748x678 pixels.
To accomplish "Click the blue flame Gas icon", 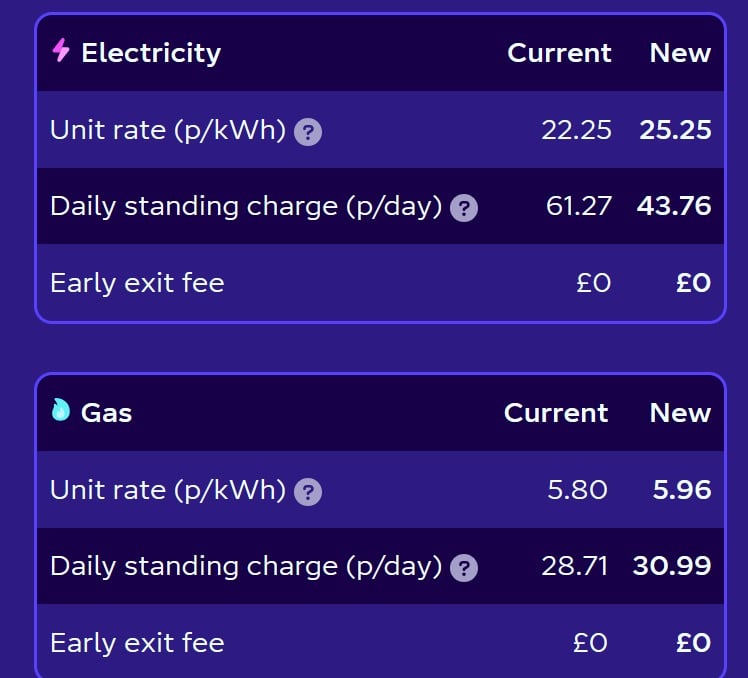I will pos(61,410).
